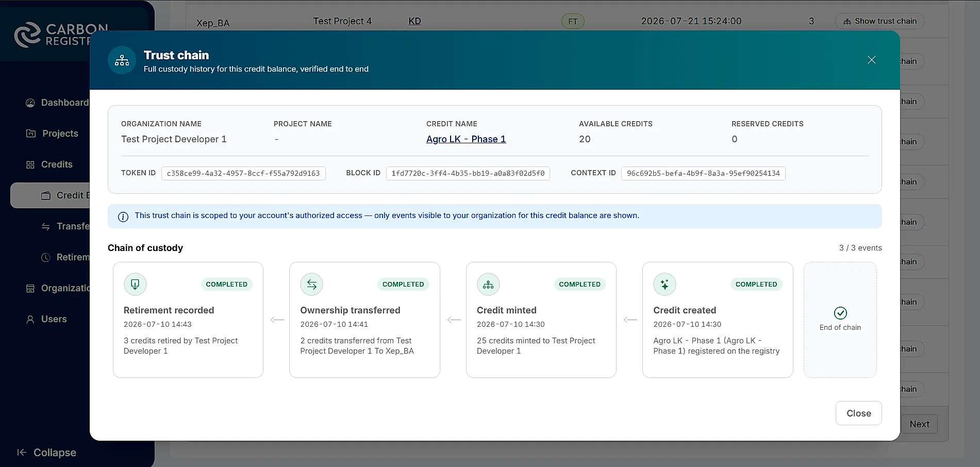The height and width of the screenshot is (467, 980).
Task: Click '3 credits retired by Test Project Developer 1' text
Action: [180, 346]
